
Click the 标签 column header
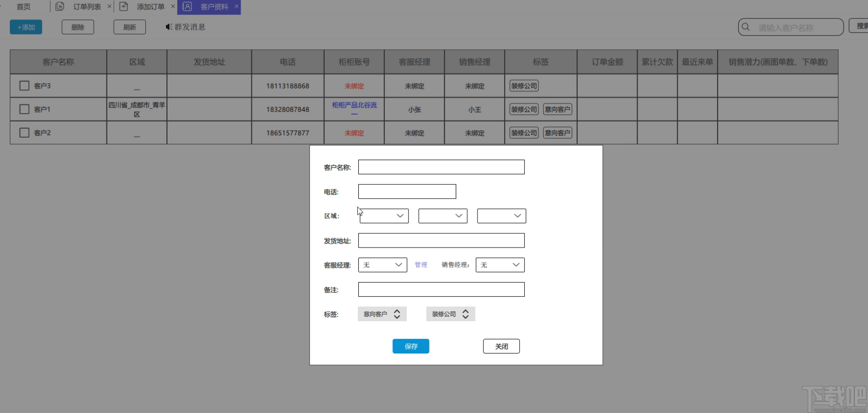point(541,62)
